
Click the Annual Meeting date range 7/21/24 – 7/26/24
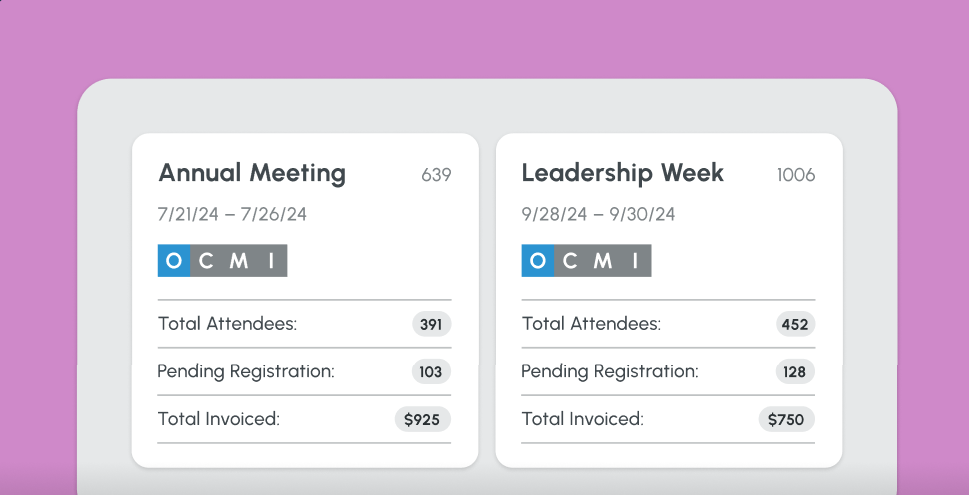pos(232,214)
